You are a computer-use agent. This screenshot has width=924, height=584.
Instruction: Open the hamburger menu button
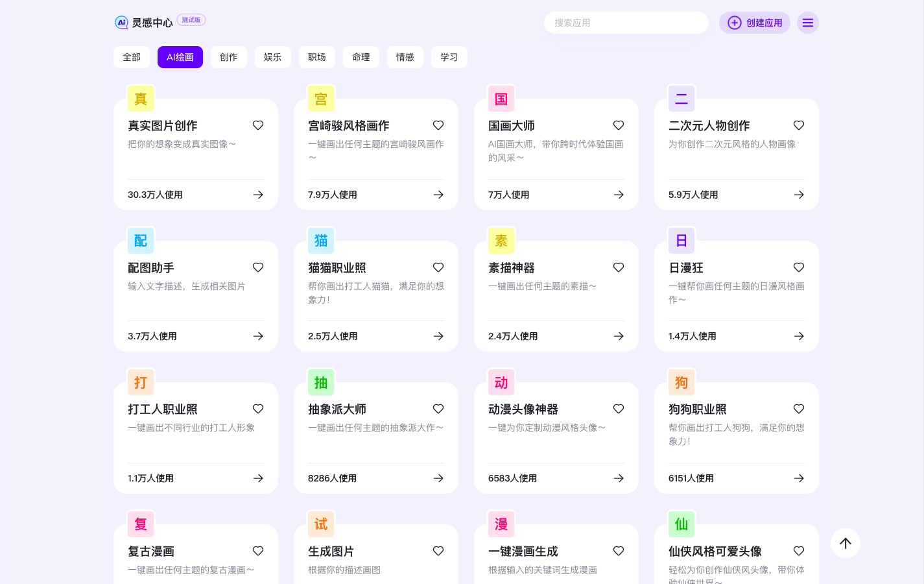pos(807,23)
